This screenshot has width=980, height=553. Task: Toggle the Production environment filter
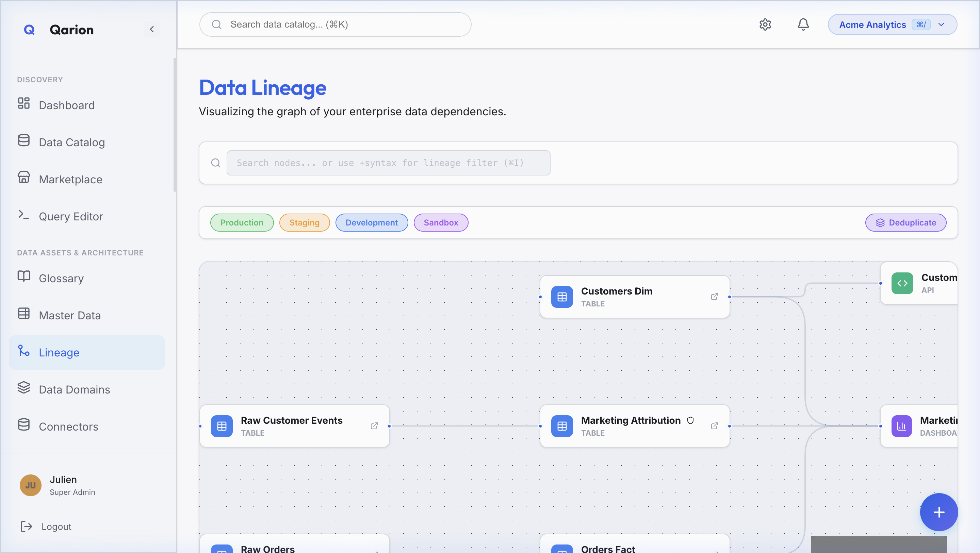tap(242, 222)
